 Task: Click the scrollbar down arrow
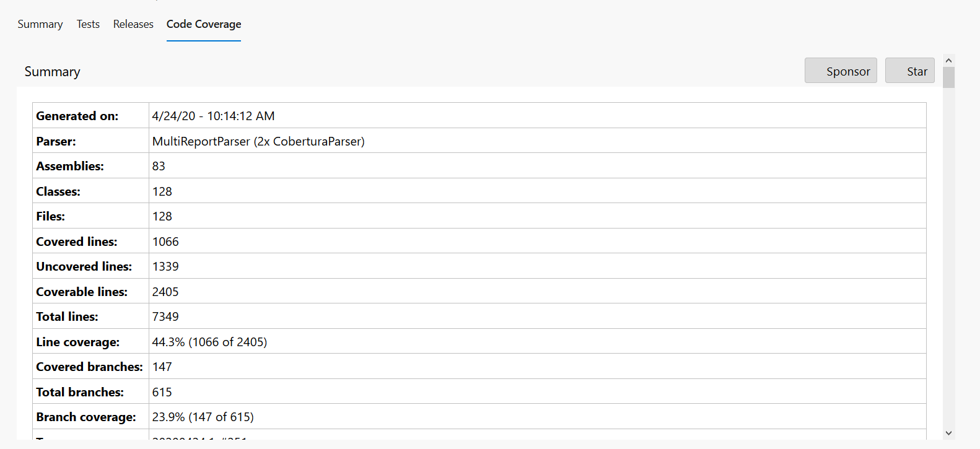coord(948,433)
